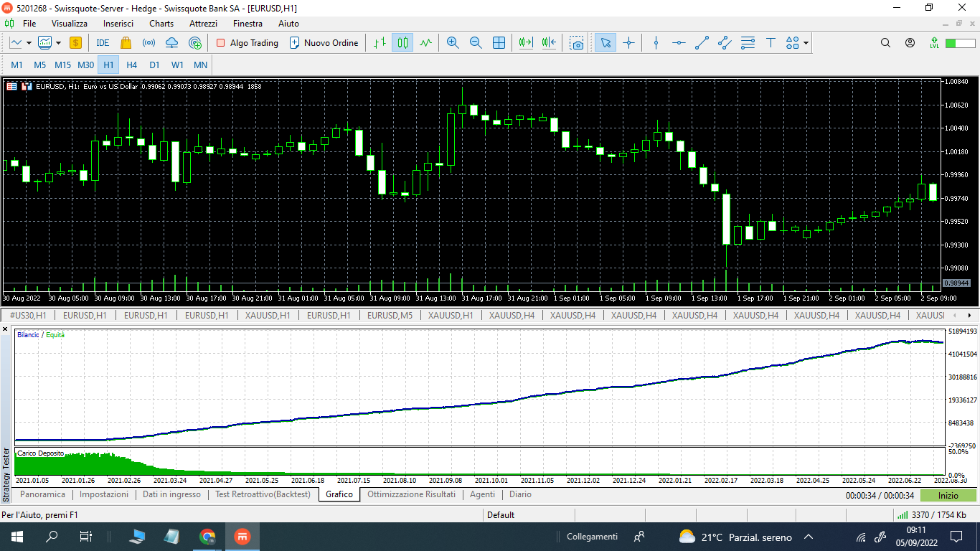
Task: Open the Attrezzi menu
Action: 203,24
